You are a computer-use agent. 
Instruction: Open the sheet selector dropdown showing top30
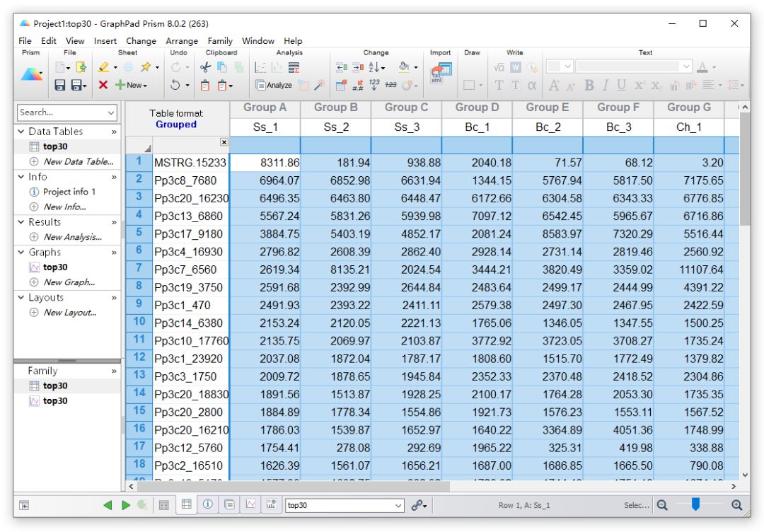[x=398, y=506]
